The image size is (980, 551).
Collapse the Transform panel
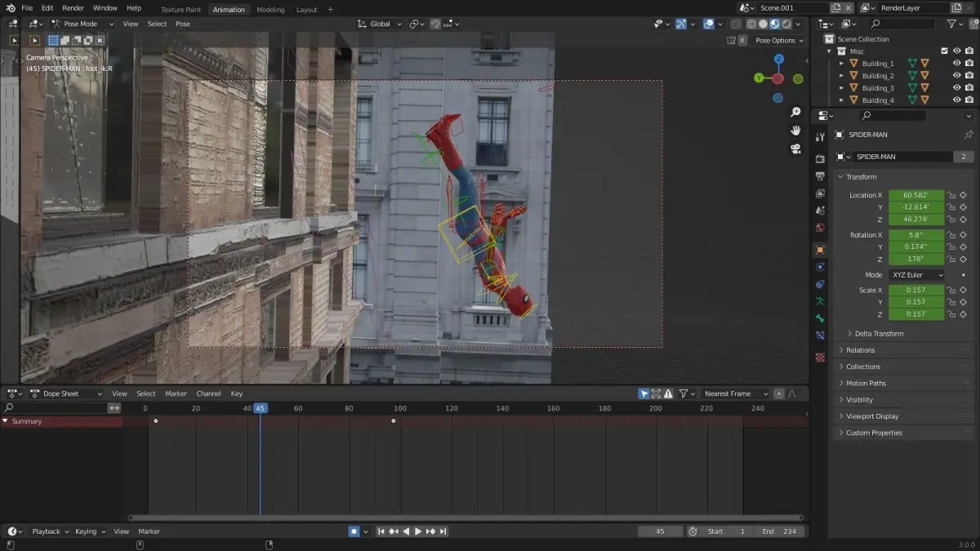(x=861, y=176)
